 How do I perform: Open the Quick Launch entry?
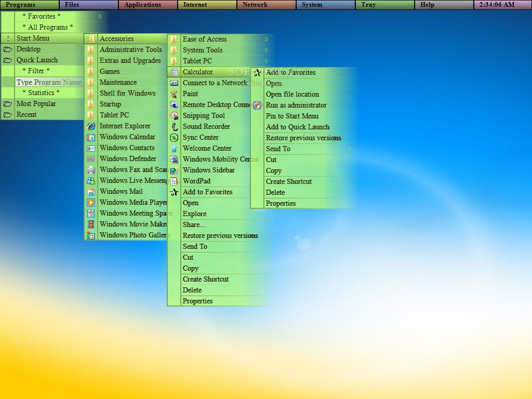coord(43,60)
